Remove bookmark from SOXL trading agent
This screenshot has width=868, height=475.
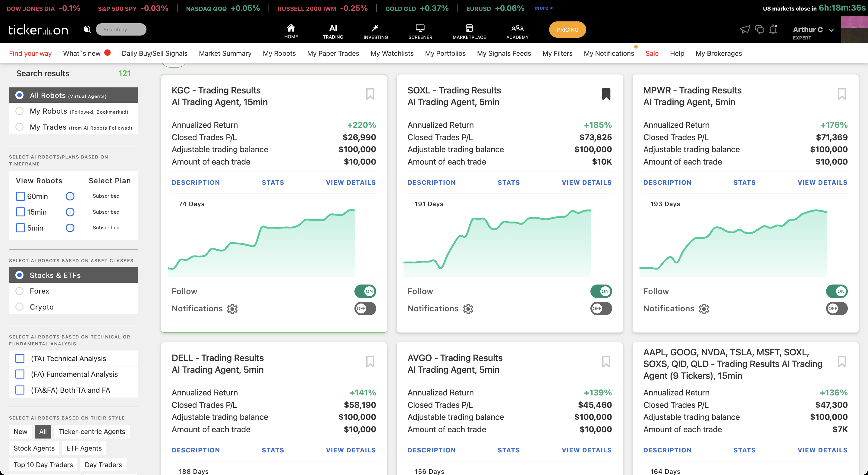pyautogui.click(x=606, y=94)
